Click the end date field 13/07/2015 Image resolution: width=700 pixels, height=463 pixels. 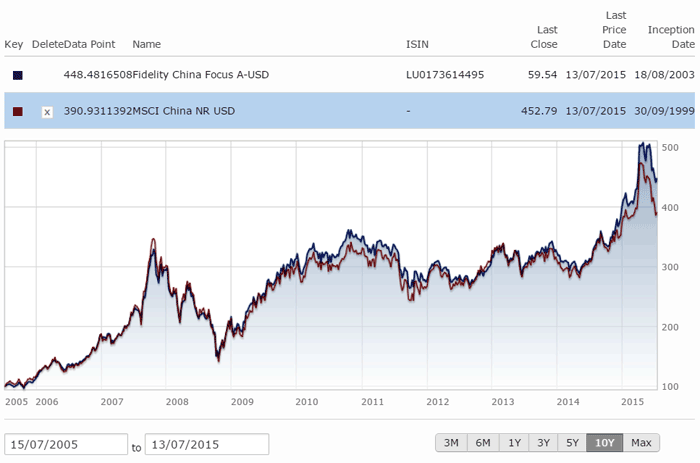(207, 444)
